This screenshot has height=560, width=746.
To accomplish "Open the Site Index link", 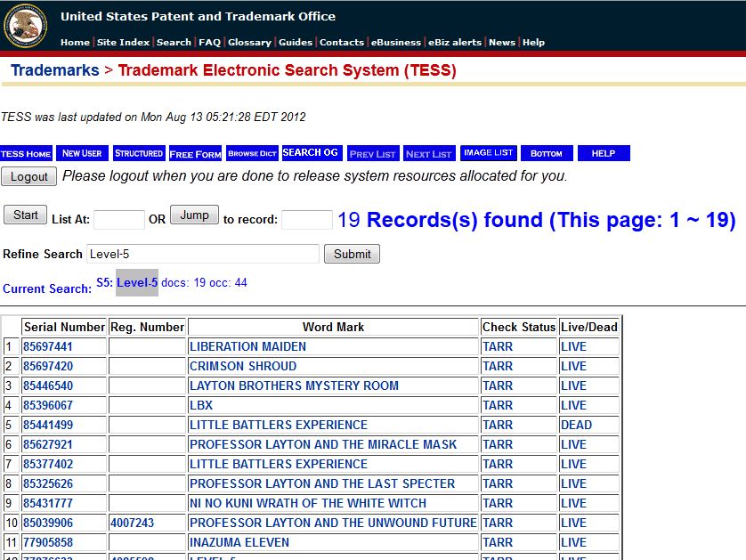I will pyautogui.click(x=123, y=43).
